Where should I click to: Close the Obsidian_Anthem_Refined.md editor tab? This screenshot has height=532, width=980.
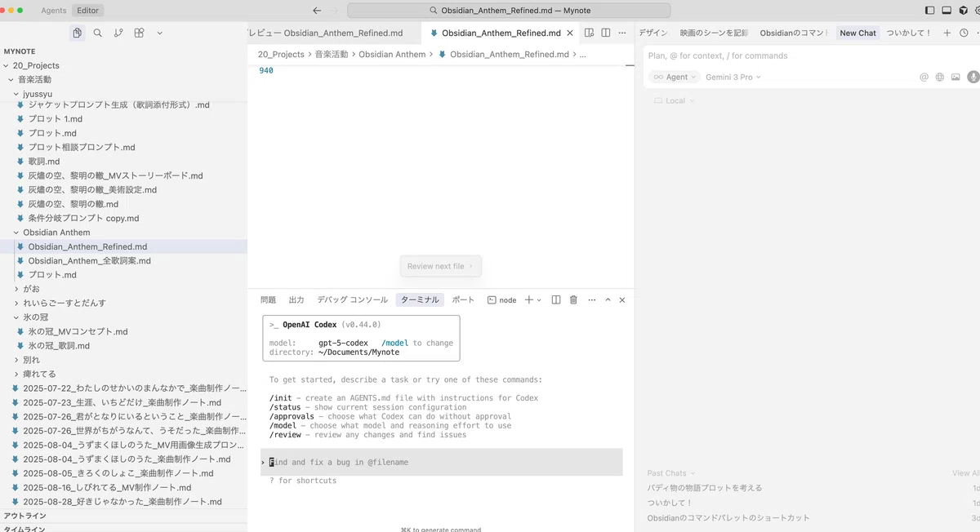(x=569, y=33)
